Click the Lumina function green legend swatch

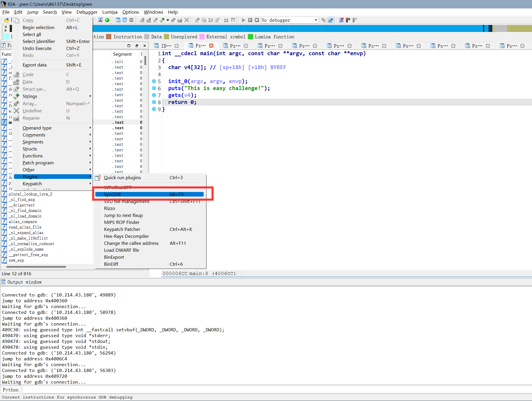click(x=250, y=37)
